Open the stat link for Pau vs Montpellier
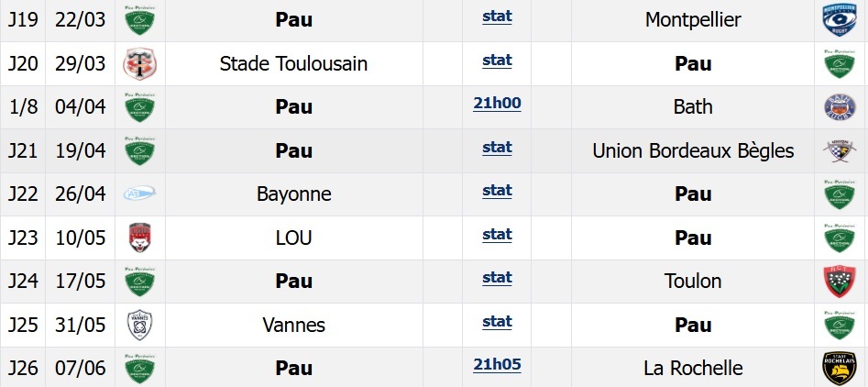This screenshot has height=387, width=868. pos(497,17)
